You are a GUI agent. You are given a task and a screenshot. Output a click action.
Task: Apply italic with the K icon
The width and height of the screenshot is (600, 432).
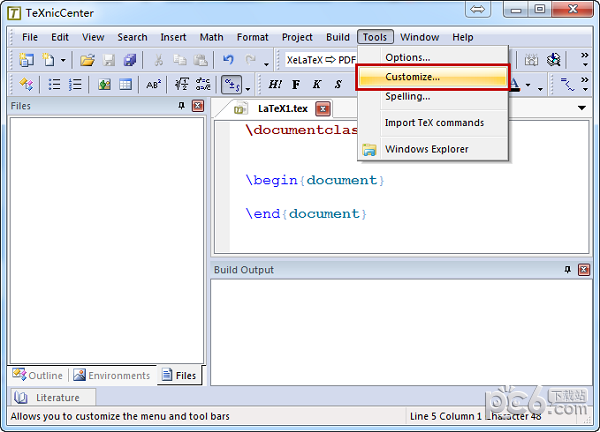317,84
